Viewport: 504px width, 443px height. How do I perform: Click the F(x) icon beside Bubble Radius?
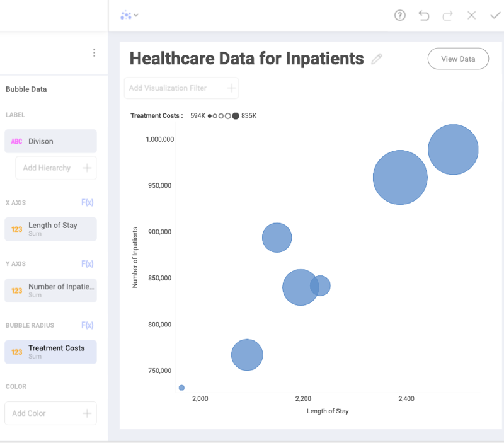coord(88,325)
